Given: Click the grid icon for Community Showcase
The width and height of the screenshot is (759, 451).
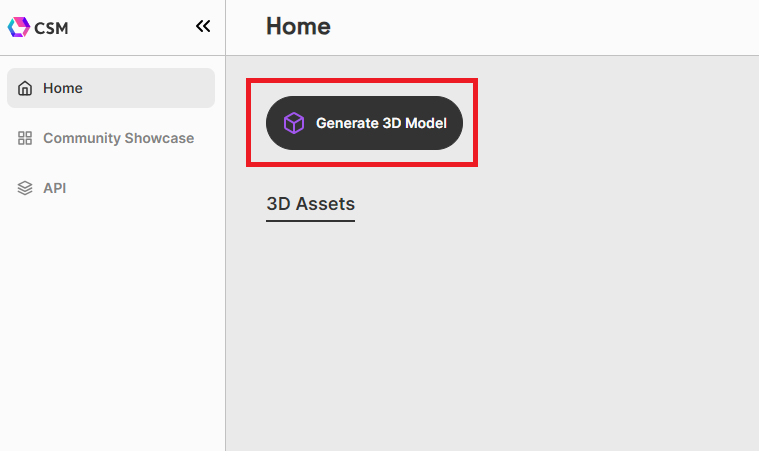Looking at the screenshot, I should (26, 138).
